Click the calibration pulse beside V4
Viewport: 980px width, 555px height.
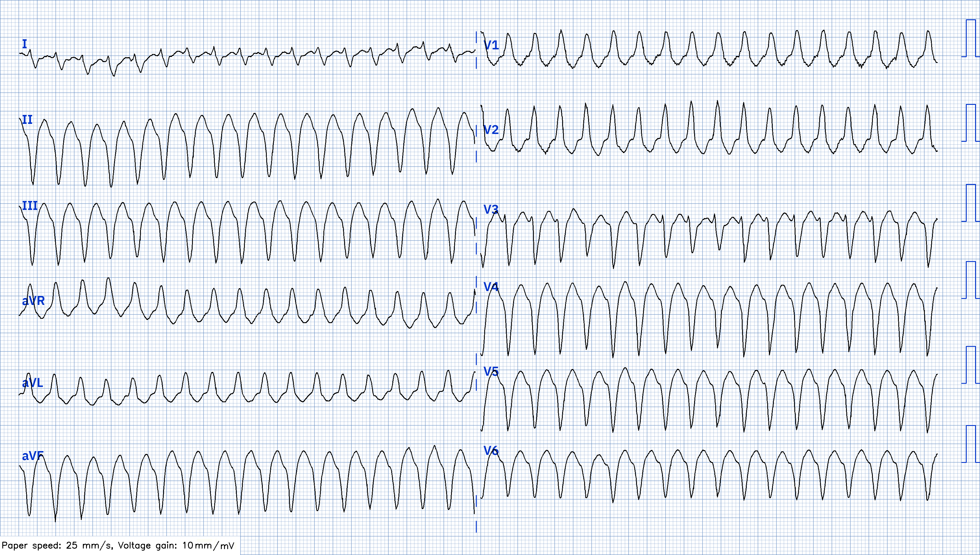tap(970, 280)
